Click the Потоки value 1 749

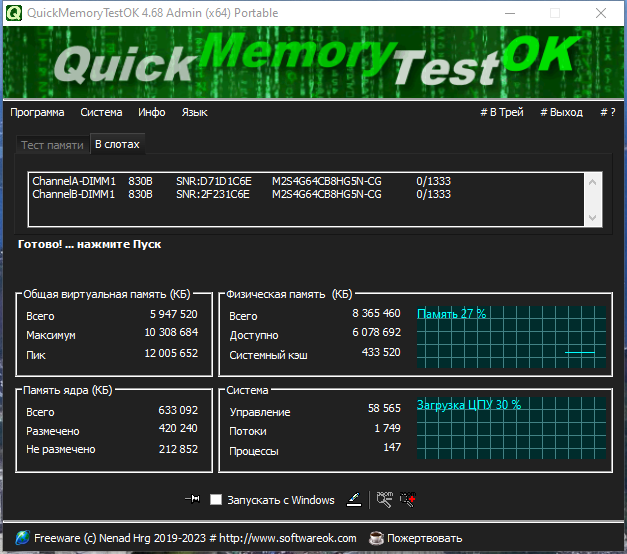click(x=387, y=428)
